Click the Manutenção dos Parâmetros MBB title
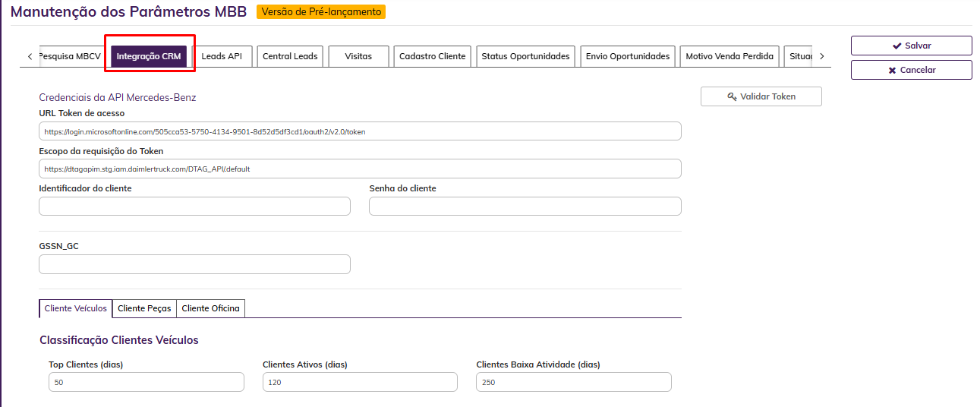The height and width of the screenshot is (407, 980). pyautogui.click(x=128, y=12)
